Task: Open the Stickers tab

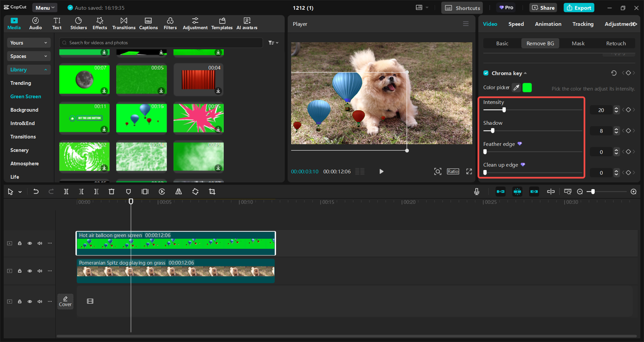Action: click(x=78, y=23)
